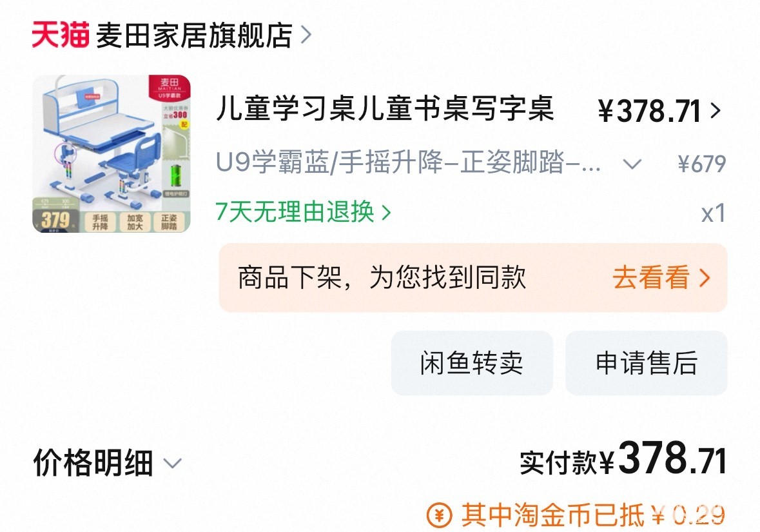Click 去看看 to view similar items
Screen dimensions: 760x532
651,277
